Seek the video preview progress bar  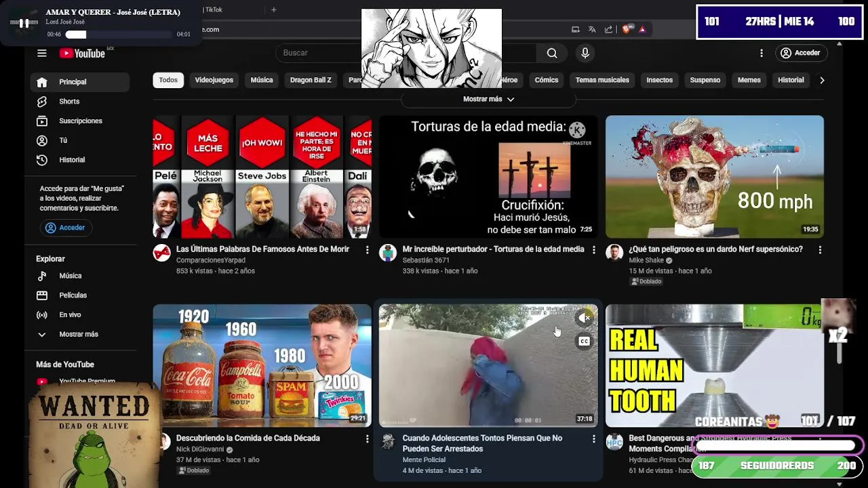pyautogui.click(x=488, y=426)
